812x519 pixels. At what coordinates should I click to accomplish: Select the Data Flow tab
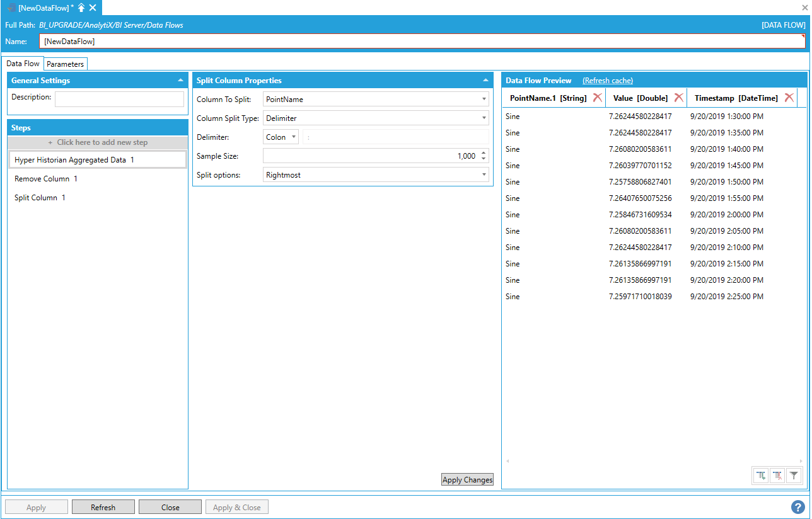(23, 64)
